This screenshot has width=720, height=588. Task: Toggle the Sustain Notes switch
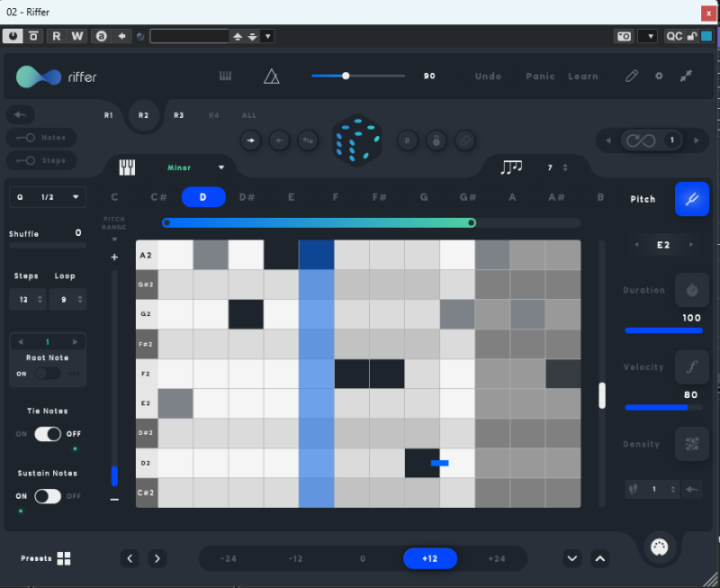48,496
